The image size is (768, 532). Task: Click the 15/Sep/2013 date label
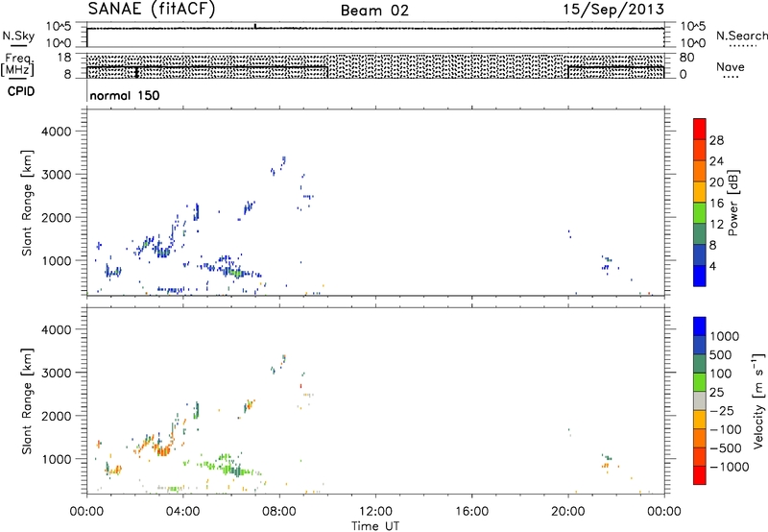pos(613,10)
